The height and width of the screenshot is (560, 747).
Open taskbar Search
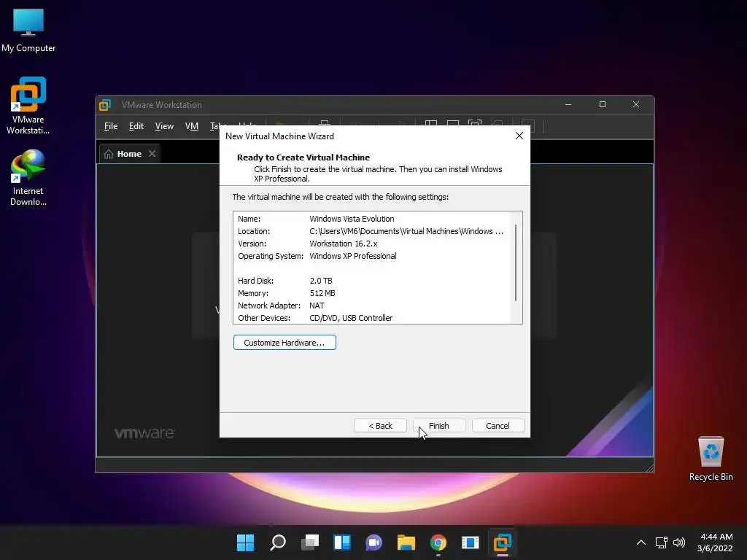278,542
